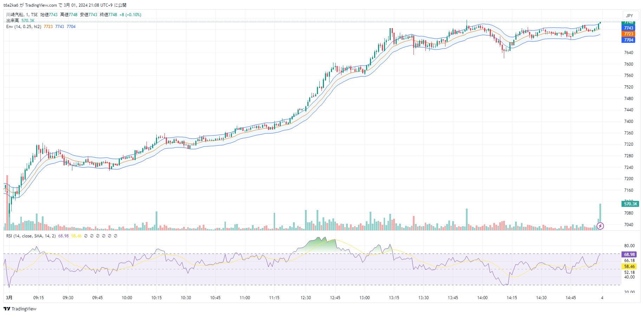Click the lower blue 7704 price label
The width and height of the screenshot is (644, 315).
pos(629,40)
